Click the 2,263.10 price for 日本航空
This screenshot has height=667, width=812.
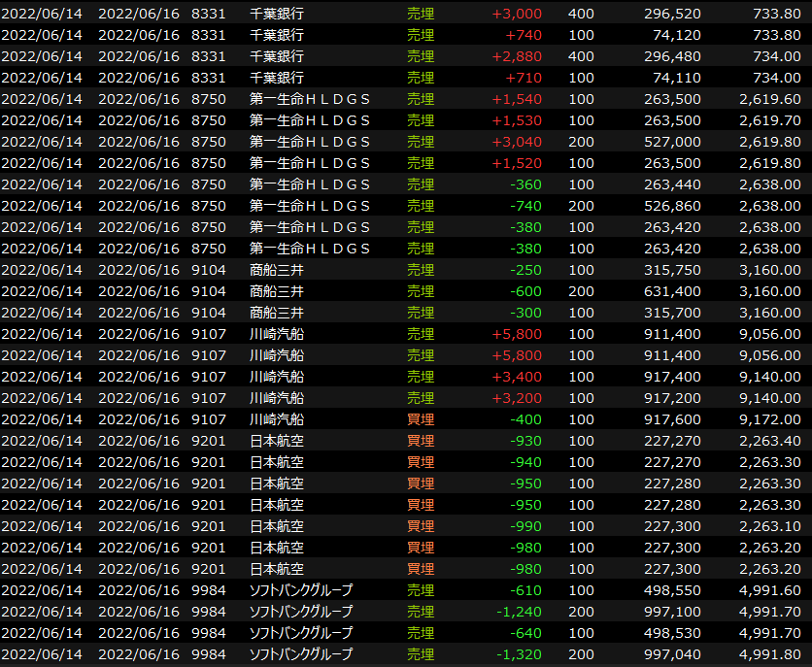(769, 526)
